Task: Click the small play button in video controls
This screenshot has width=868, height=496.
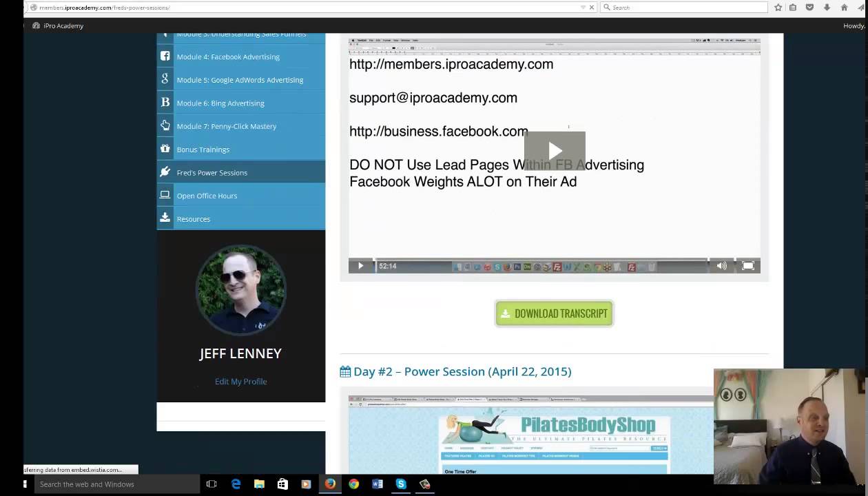Action: pos(360,266)
